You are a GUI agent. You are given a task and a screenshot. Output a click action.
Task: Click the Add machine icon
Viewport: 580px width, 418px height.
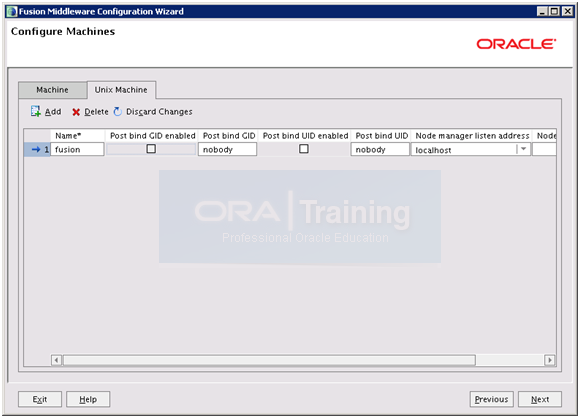[36, 111]
